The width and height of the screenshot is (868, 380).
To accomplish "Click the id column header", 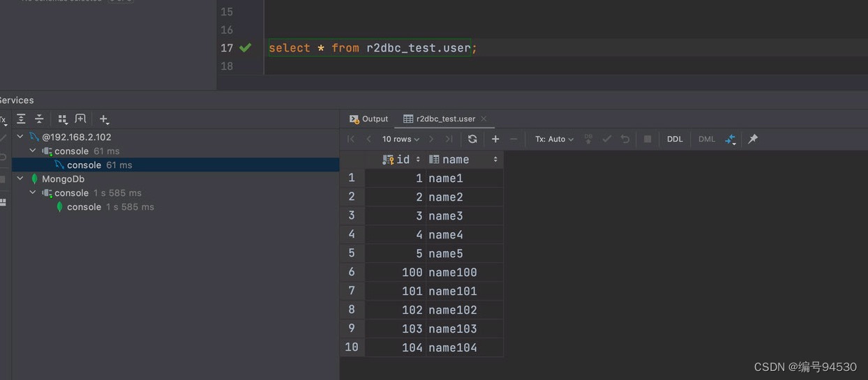I will pos(396,160).
